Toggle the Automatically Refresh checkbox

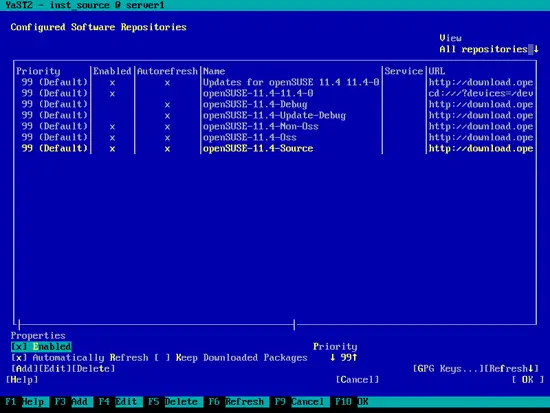pyautogui.click(x=80, y=358)
